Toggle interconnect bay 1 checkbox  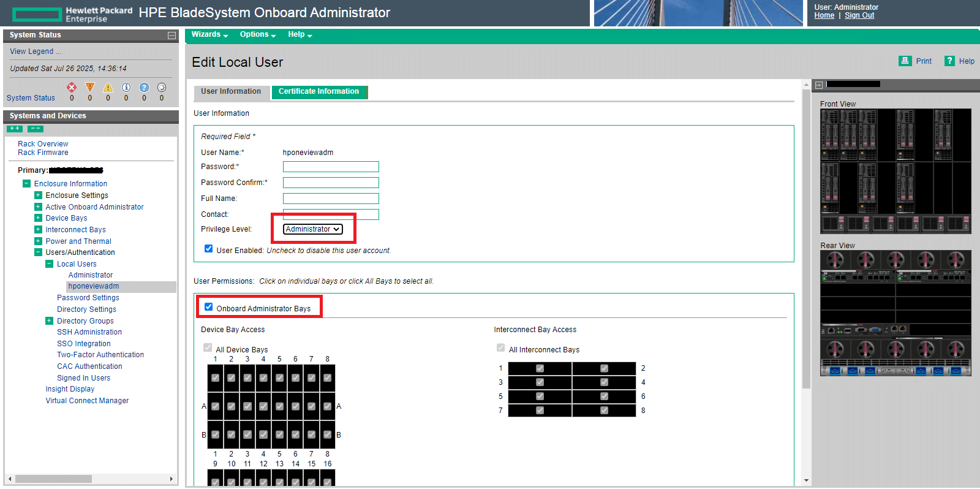[540, 368]
